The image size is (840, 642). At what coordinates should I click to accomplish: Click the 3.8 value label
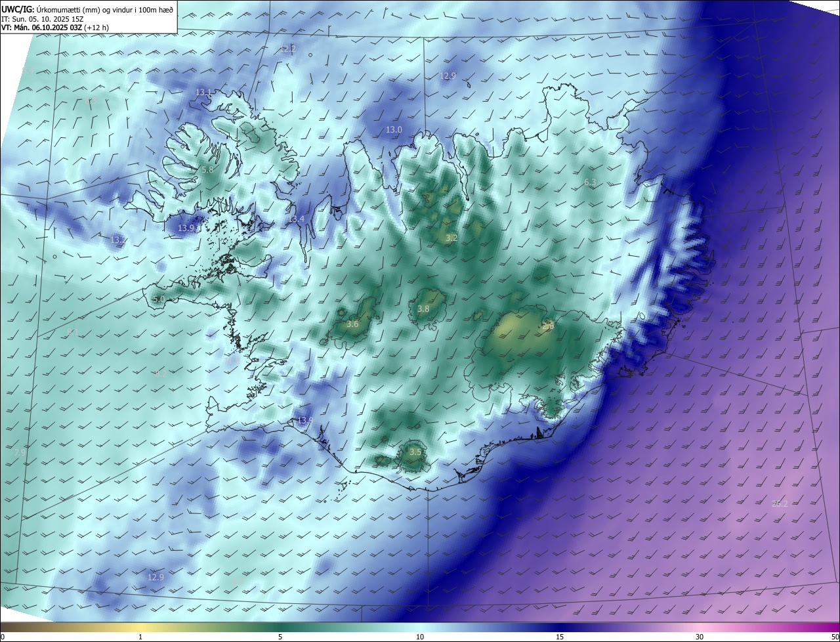[423, 309]
